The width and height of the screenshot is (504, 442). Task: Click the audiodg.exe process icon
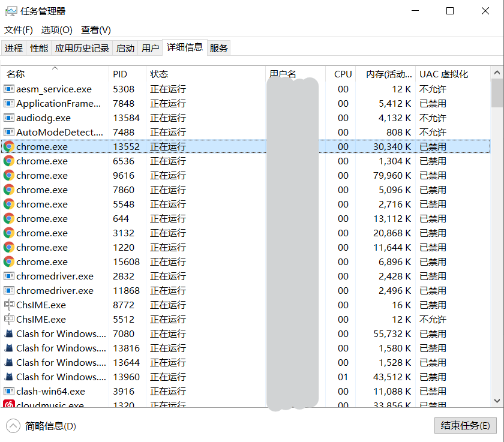[9, 118]
